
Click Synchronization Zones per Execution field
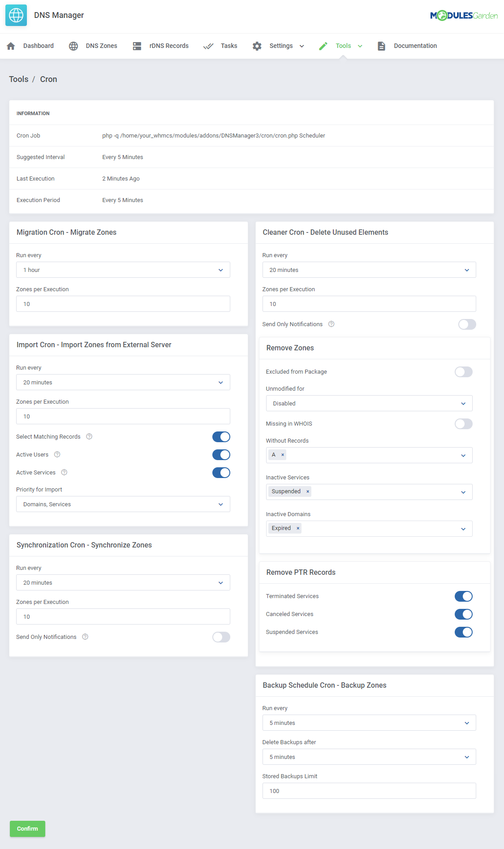[123, 616]
